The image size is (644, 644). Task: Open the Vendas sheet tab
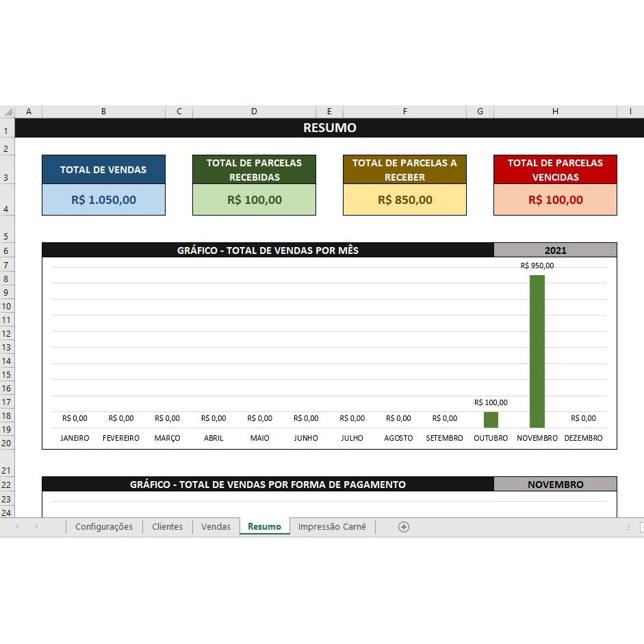pos(216,526)
